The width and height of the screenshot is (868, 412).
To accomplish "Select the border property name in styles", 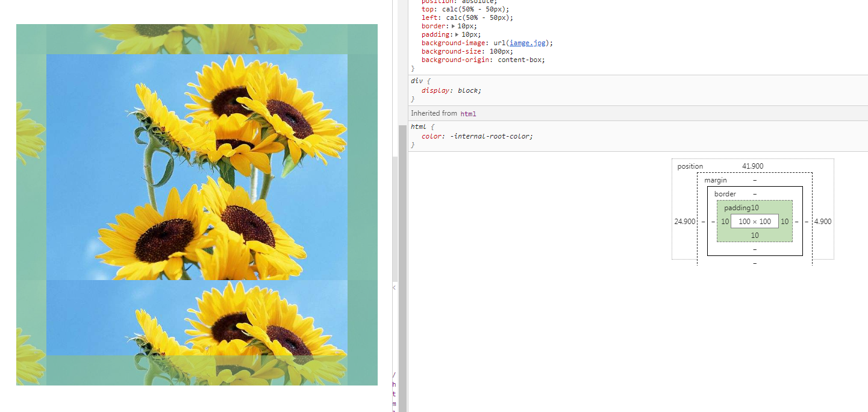I will pos(433,27).
